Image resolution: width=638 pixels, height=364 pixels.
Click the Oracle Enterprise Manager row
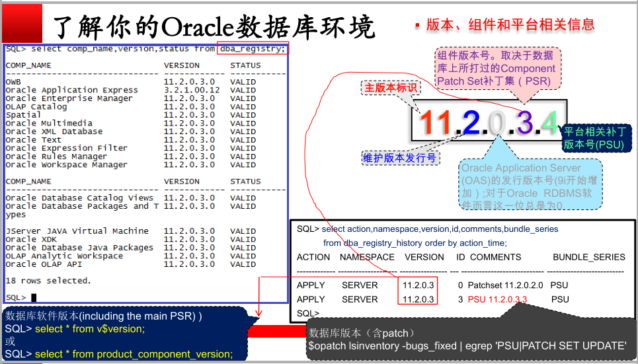131,98
